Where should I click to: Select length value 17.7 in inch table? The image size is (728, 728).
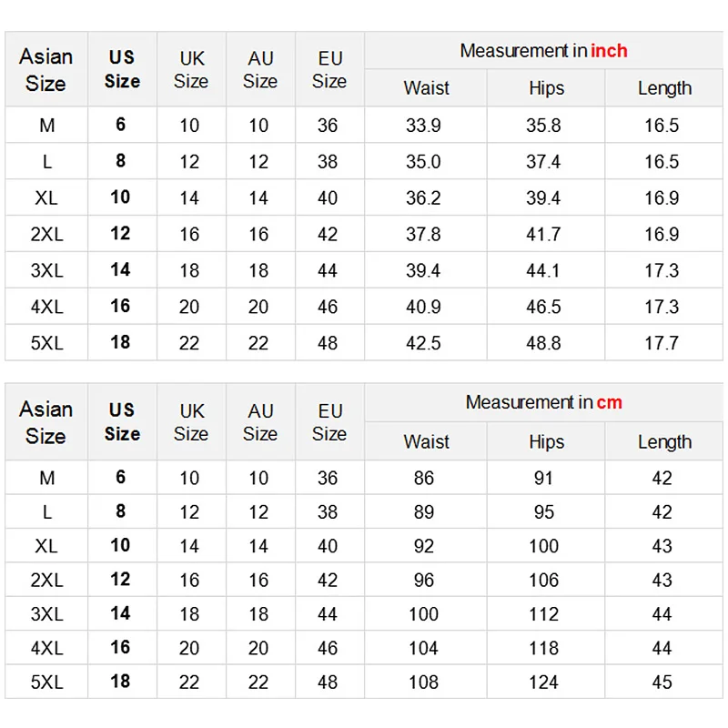click(x=662, y=343)
